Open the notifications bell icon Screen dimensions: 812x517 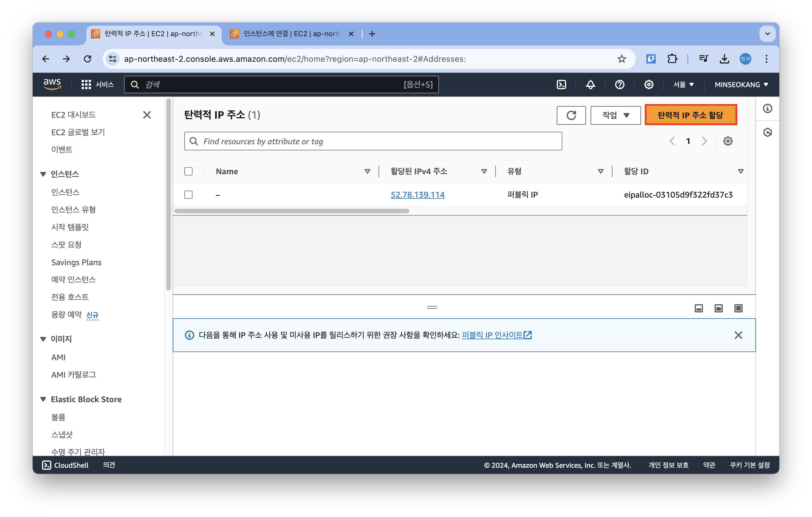pyautogui.click(x=590, y=85)
